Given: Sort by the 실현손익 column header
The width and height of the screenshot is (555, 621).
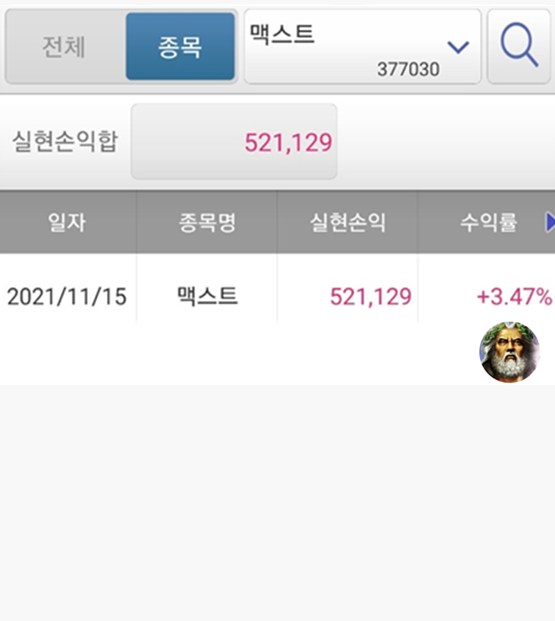Looking at the screenshot, I should click(347, 222).
